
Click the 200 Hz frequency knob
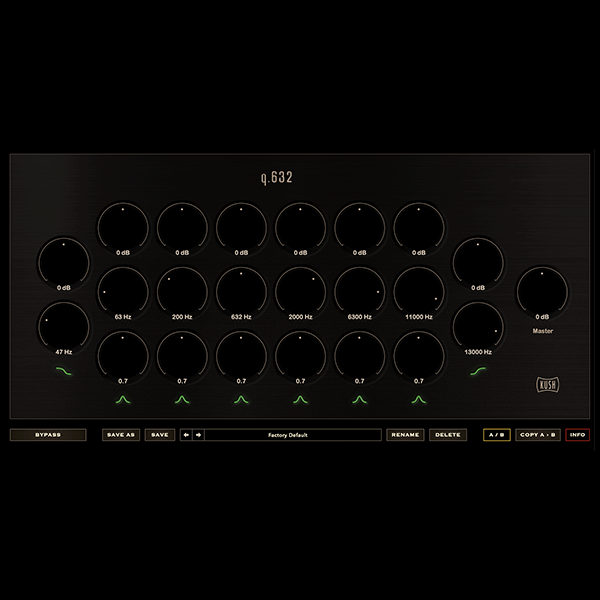[x=182, y=292]
